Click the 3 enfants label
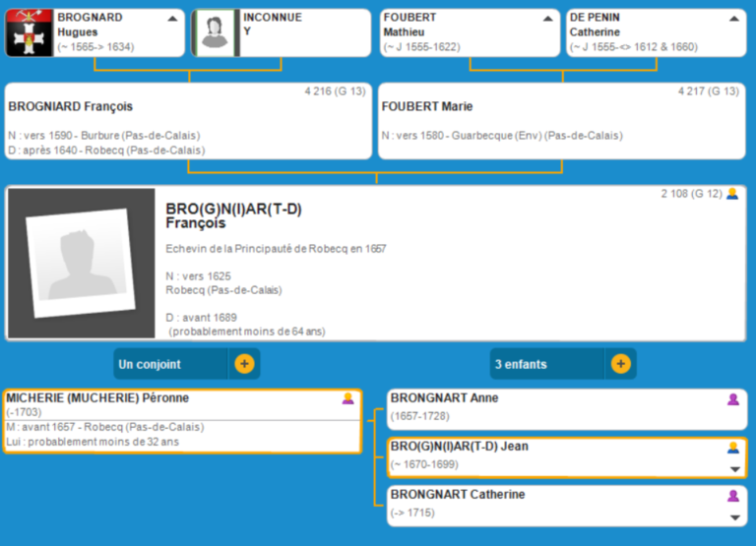This screenshot has width=756, height=546. tap(522, 364)
